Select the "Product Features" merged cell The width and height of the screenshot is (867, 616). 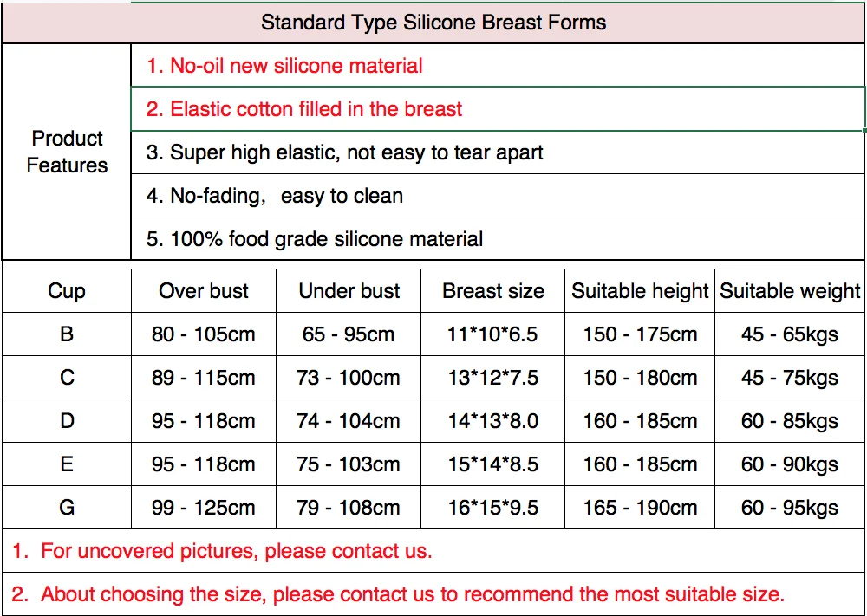(67, 152)
